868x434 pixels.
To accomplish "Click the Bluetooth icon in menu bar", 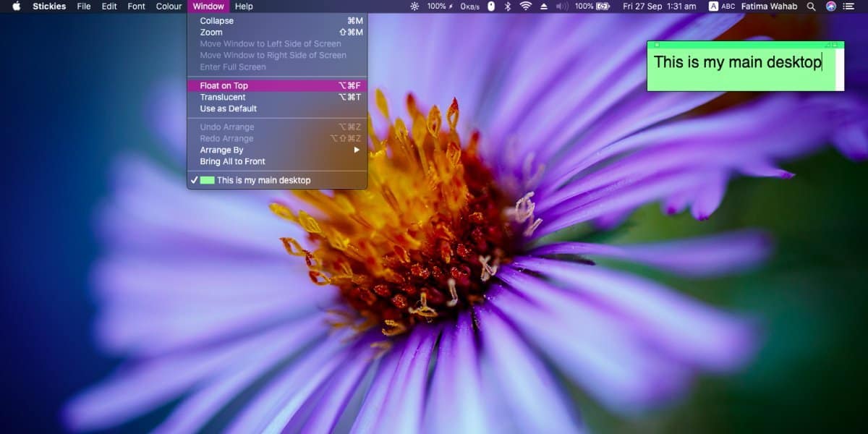I will pyautogui.click(x=507, y=6).
